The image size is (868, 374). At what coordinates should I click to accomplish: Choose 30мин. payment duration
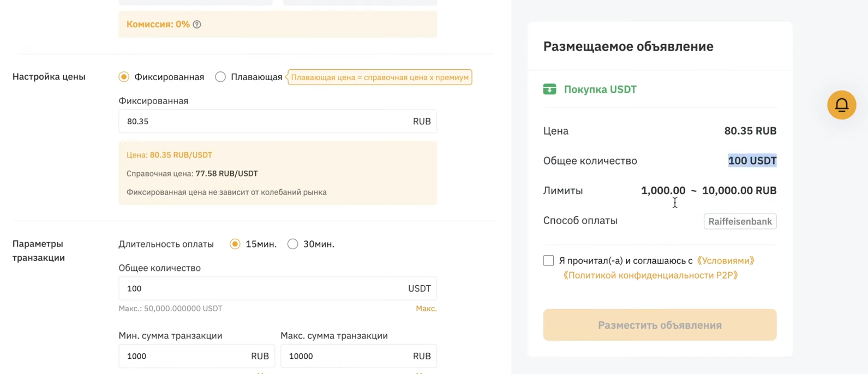tap(293, 244)
